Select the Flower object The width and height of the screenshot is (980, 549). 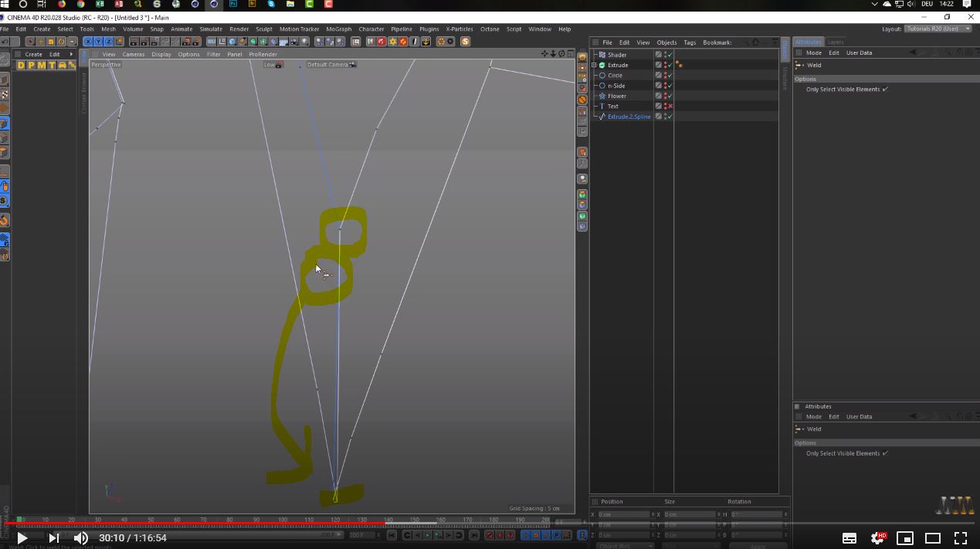pyautogui.click(x=617, y=96)
